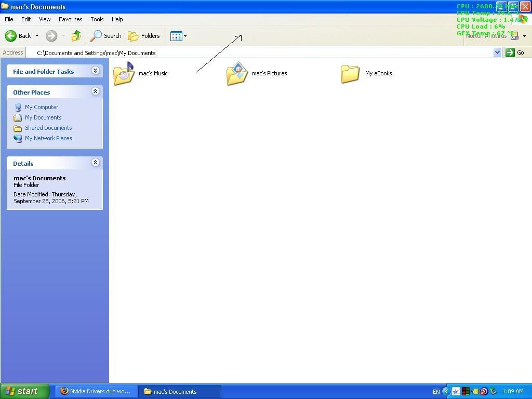Click the Windows start button

point(25,391)
